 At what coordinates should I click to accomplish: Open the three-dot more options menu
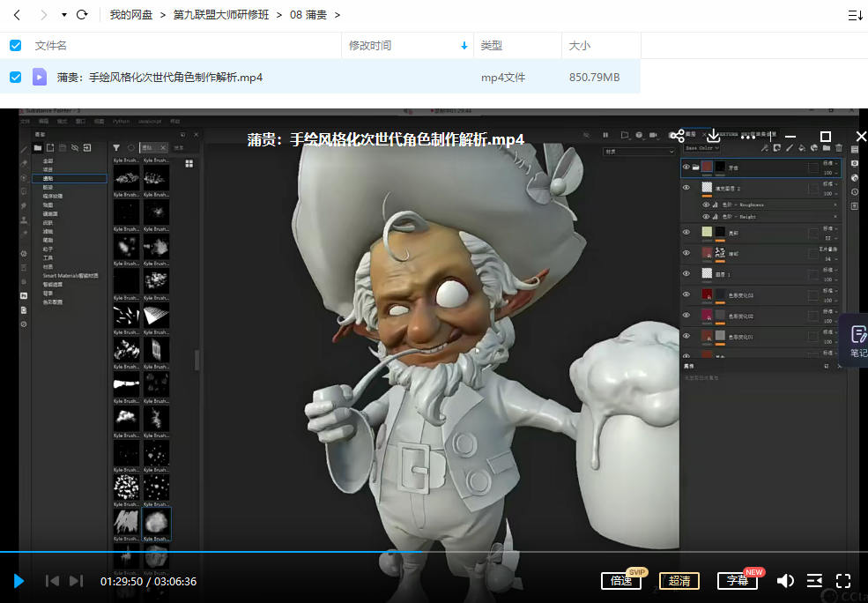[x=748, y=137]
